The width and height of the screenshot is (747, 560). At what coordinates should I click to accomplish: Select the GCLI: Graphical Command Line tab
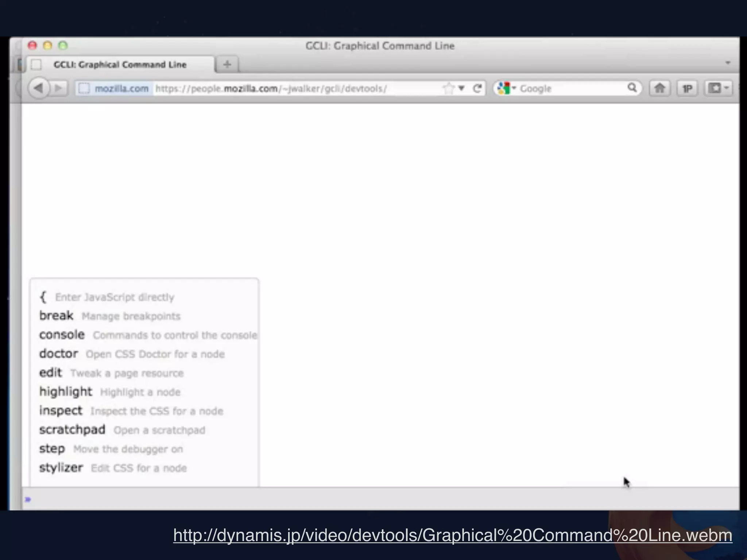[x=120, y=65]
